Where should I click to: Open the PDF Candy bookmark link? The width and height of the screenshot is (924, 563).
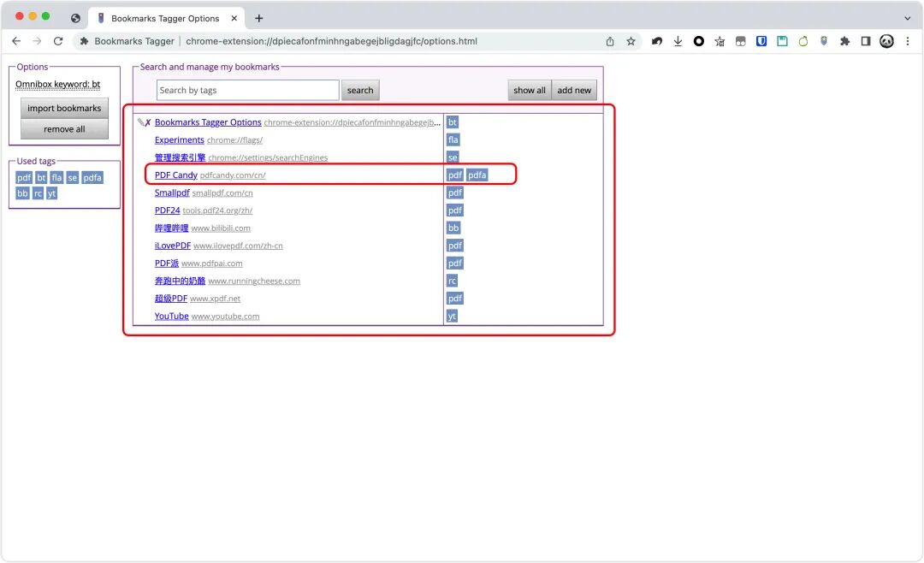175,175
